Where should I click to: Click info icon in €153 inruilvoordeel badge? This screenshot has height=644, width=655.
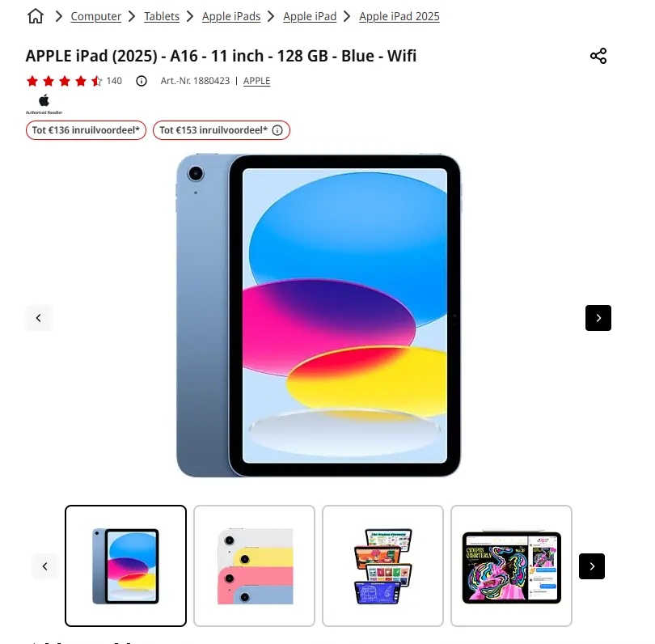[277, 130]
